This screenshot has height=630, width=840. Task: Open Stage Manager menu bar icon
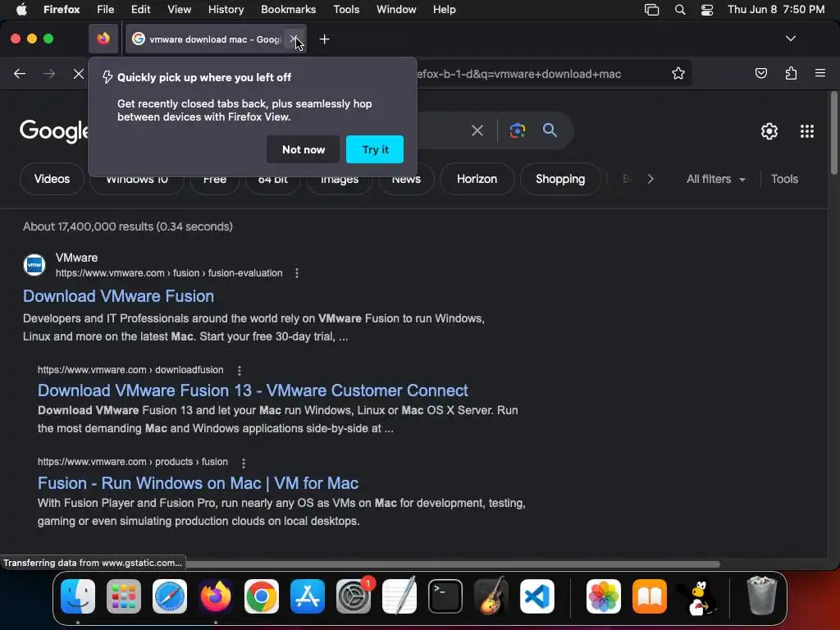pos(651,10)
